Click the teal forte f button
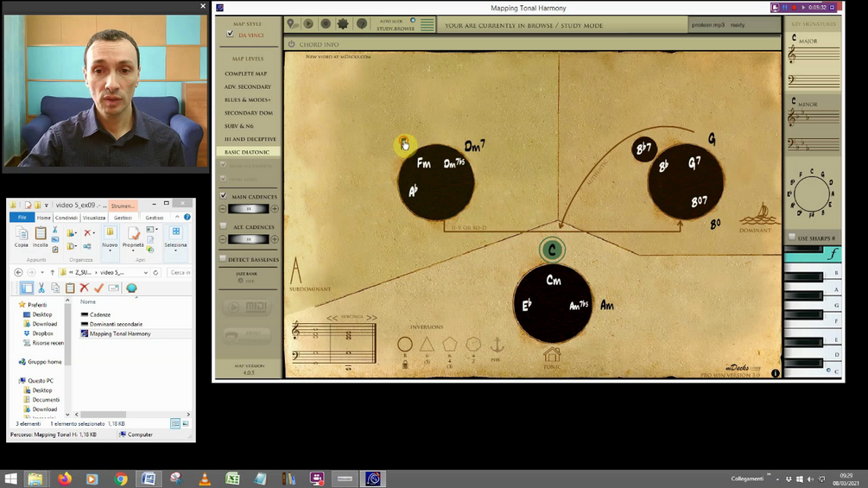Screen dimensions: 868x488 coord(833,254)
